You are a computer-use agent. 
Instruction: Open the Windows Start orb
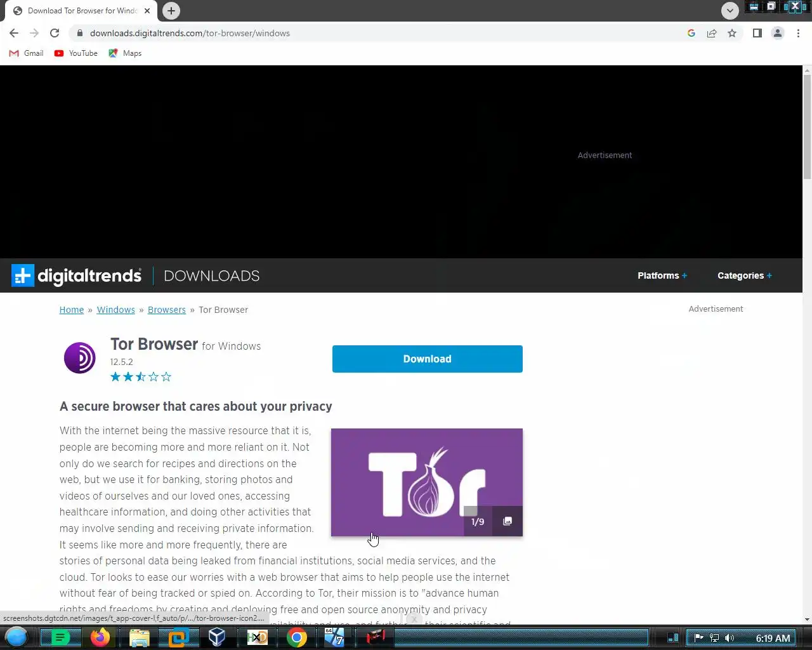(x=16, y=637)
